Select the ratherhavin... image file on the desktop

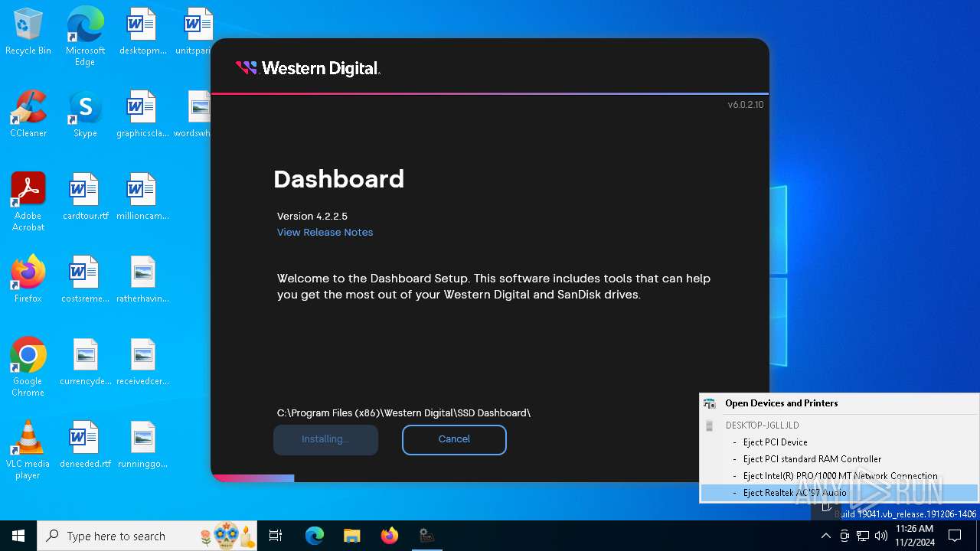pos(142,279)
